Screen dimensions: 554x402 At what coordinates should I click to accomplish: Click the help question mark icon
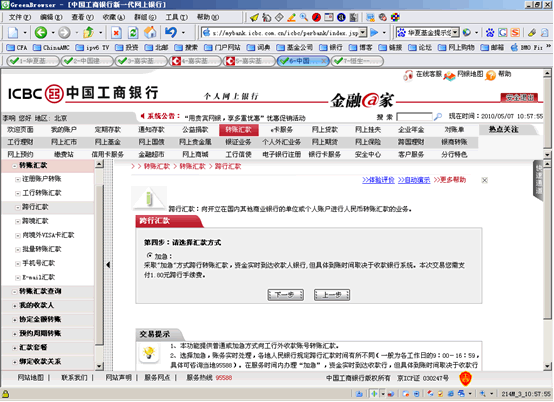[x=490, y=75]
